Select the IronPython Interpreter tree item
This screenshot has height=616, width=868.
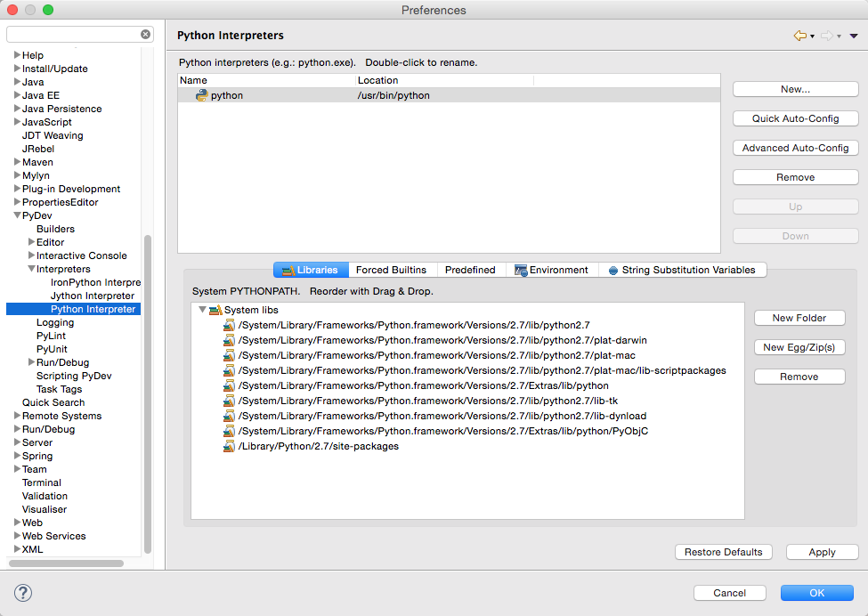(95, 282)
